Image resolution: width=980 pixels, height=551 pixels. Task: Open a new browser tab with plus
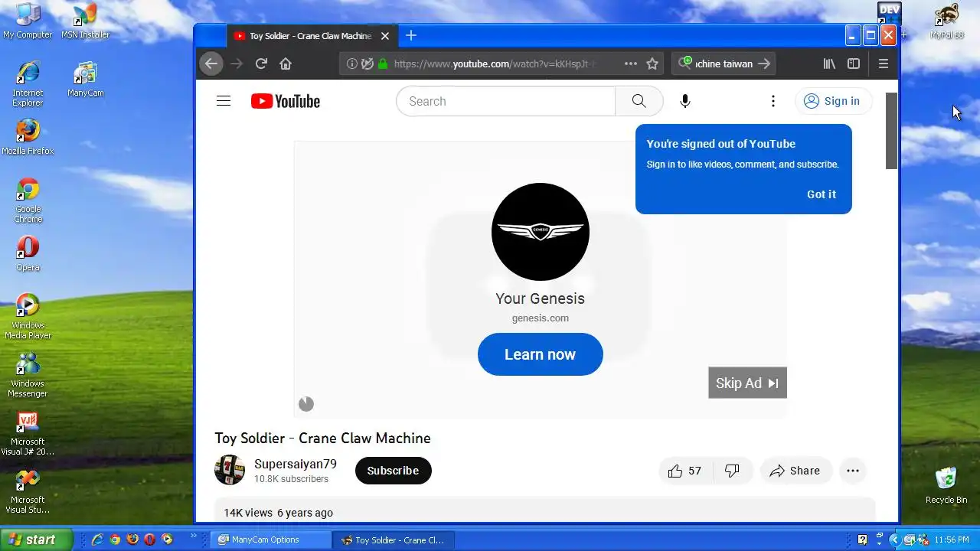pyautogui.click(x=411, y=35)
